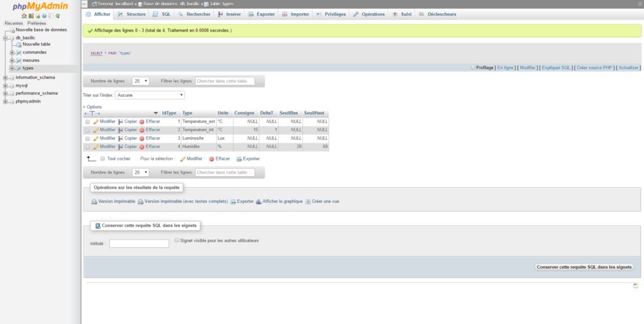Click the Intitulé text field
644x324 pixels.
click(x=139, y=243)
